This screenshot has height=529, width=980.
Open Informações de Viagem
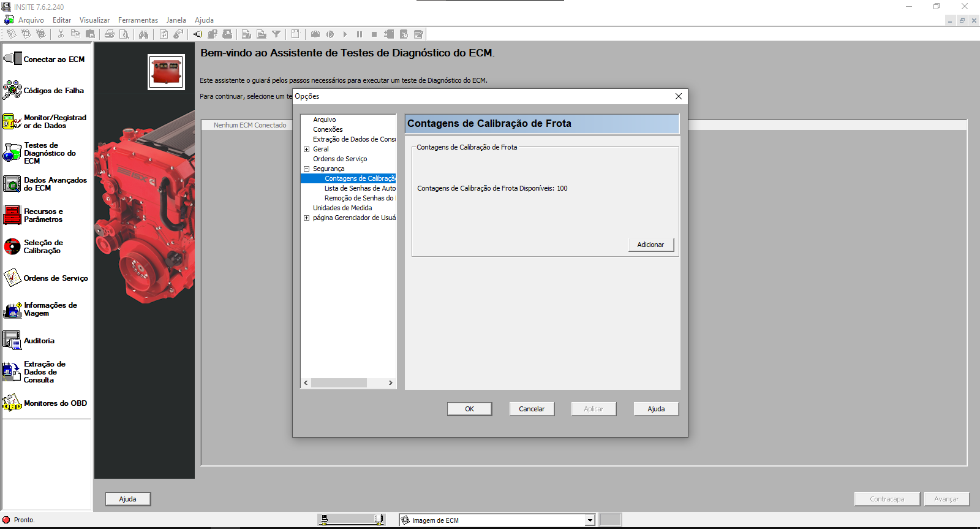(x=45, y=309)
